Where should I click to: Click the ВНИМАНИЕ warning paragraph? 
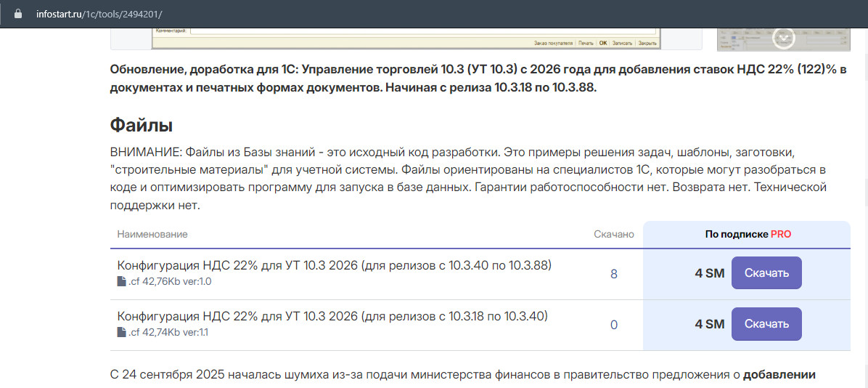[x=469, y=178]
